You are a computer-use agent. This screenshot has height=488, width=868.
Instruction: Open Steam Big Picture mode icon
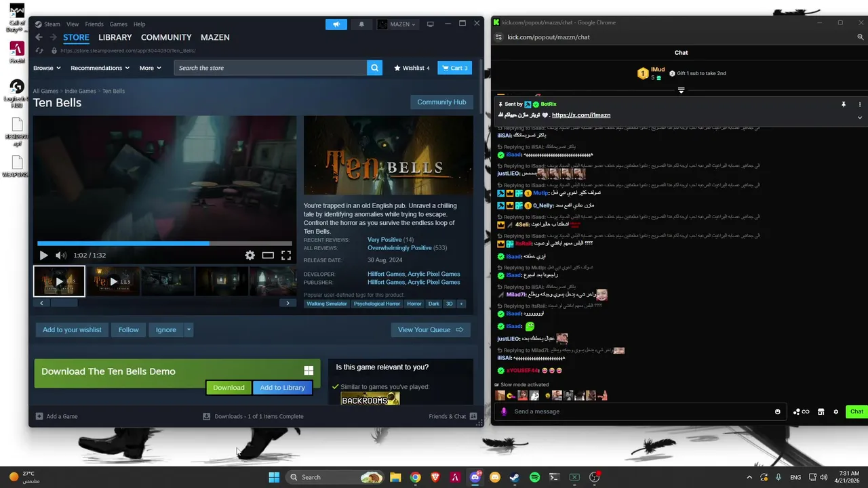430,24
